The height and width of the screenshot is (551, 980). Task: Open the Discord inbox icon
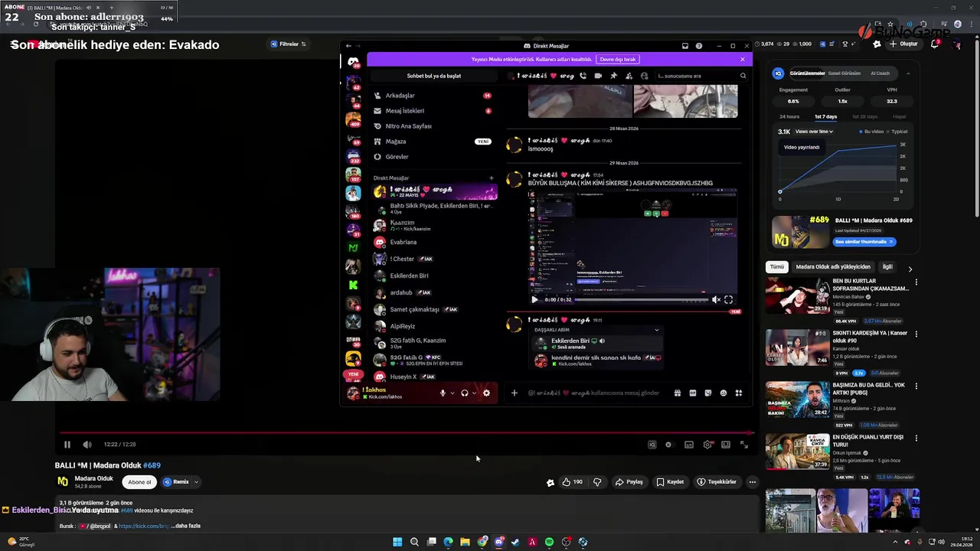pos(685,46)
